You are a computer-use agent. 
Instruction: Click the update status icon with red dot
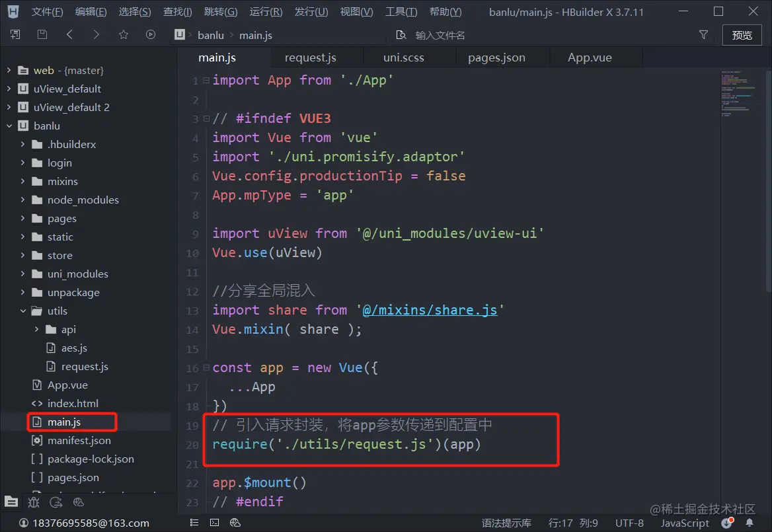pos(727,522)
